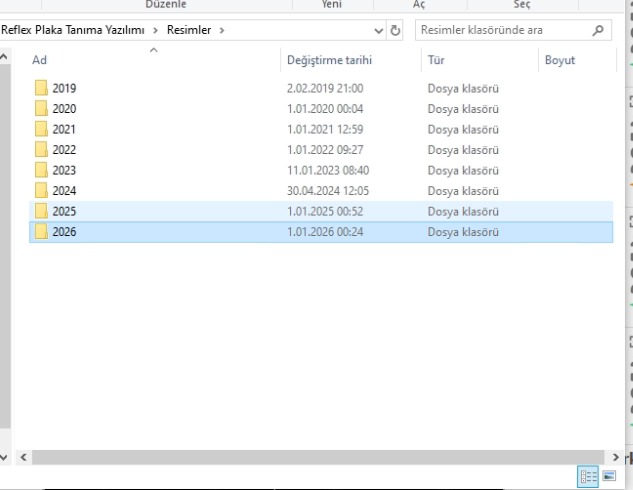Select the folder name 2025
633x490 pixels.
[x=64, y=211]
